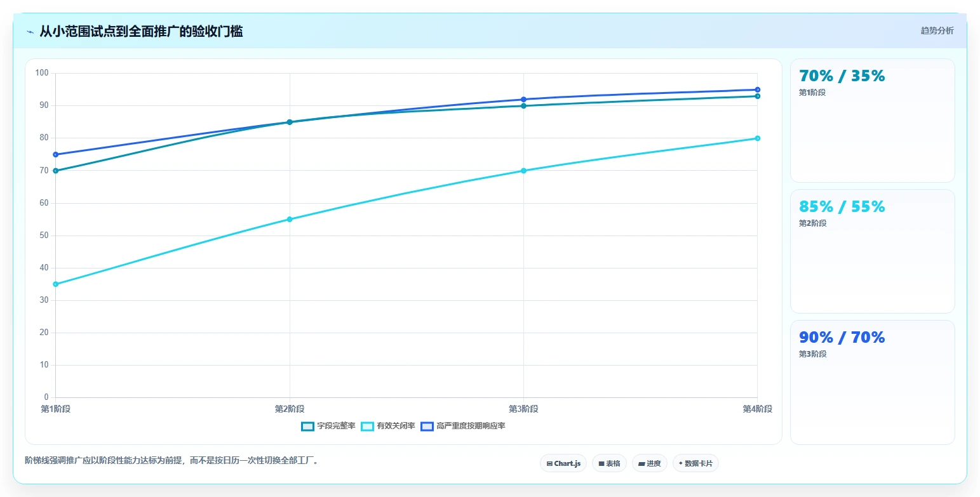Image resolution: width=980 pixels, height=497 pixels.
Task: Click the y-axis value 50
Action: (x=44, y=235)
